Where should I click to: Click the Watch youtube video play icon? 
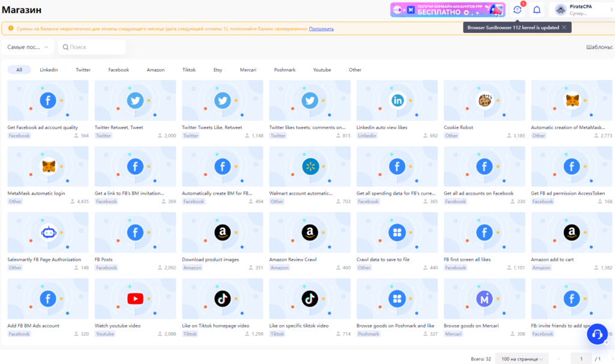coord(135,299)
